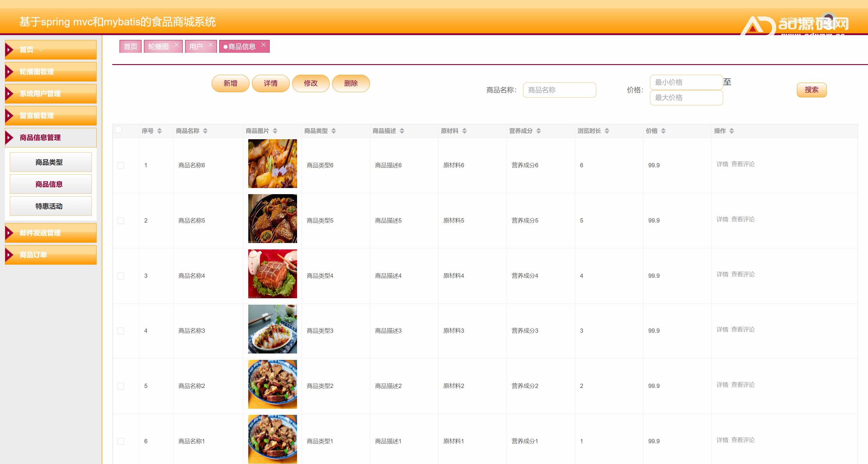Close the 轮播图 tab with its X icon
Image resolution: width=868 pixels, height=464 pixels.
click(x=177, y=45)
